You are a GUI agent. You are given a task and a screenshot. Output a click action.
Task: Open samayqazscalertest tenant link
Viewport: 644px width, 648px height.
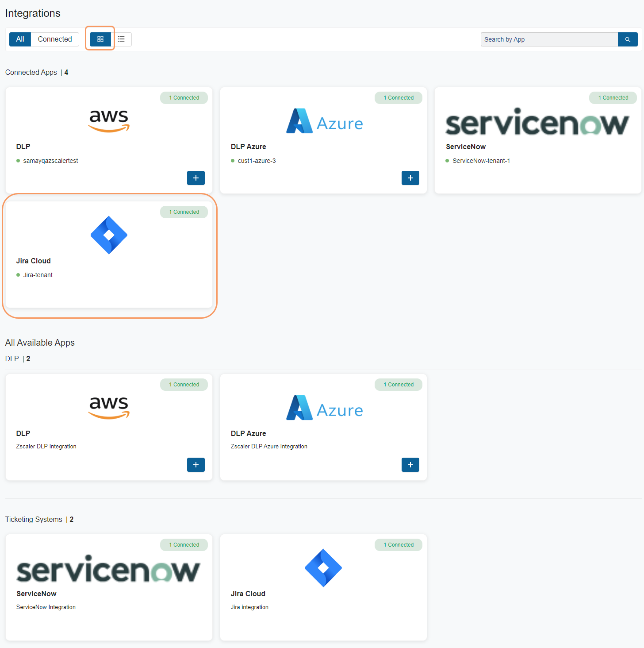(x=50, y=161)
